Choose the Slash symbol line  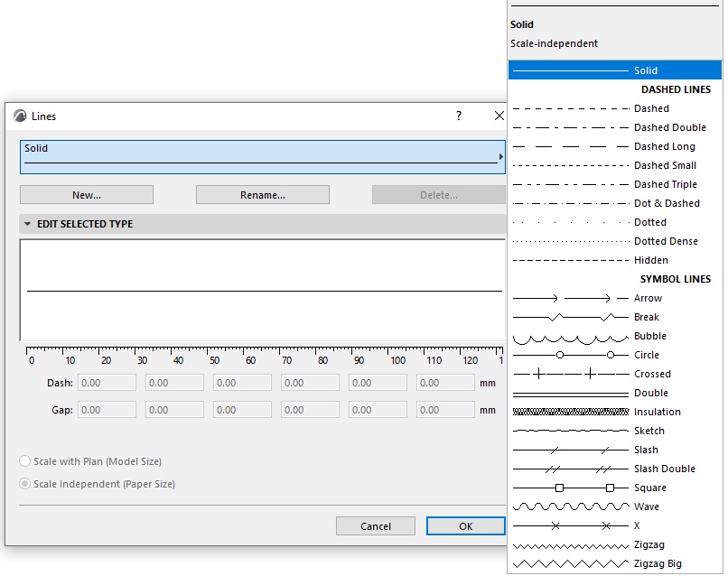tap(615, 450)
